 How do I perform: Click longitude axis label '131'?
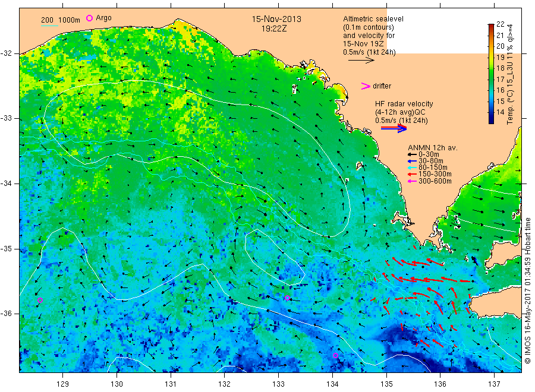pyautogui.click(x=171, y=384)
